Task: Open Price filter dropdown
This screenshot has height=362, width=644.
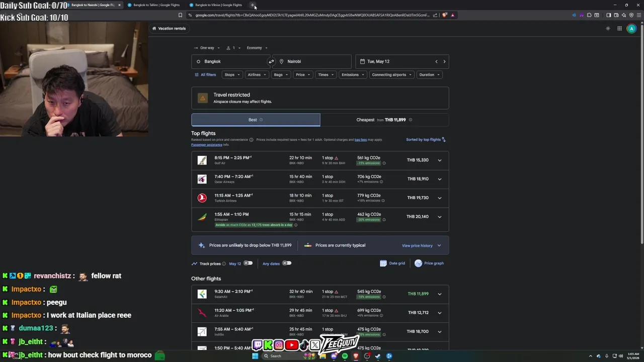Action: click(303, 75)
